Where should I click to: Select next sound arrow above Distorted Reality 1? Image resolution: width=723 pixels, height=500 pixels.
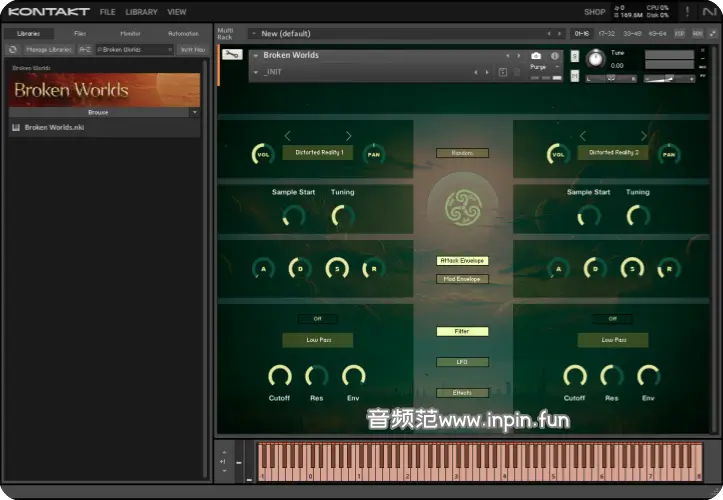coord(348,136)
